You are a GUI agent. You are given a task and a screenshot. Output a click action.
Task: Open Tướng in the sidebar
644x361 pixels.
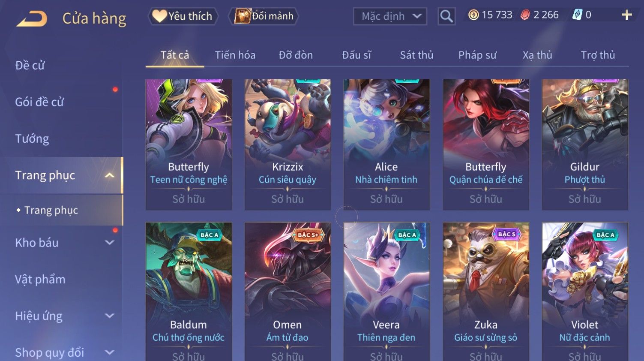click(x=32, y=139)
